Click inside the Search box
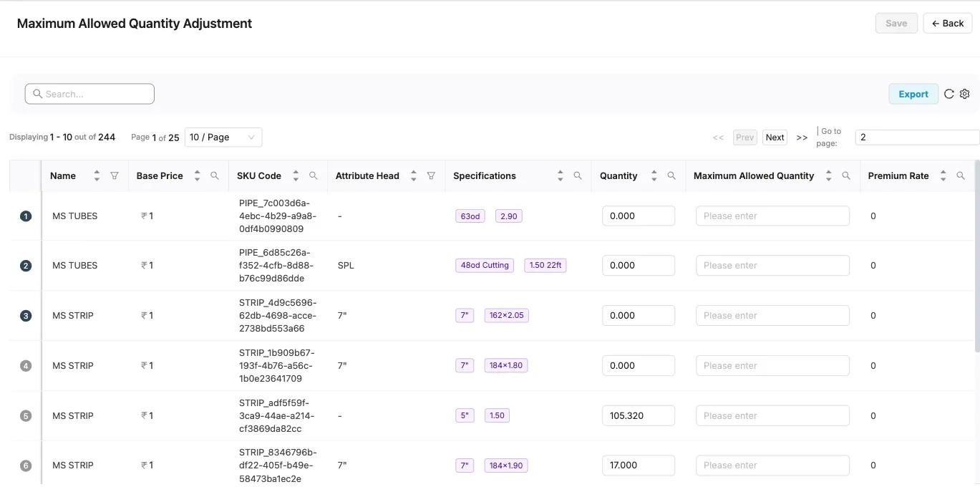Screen dimensions: 980x487 [89, 94]
